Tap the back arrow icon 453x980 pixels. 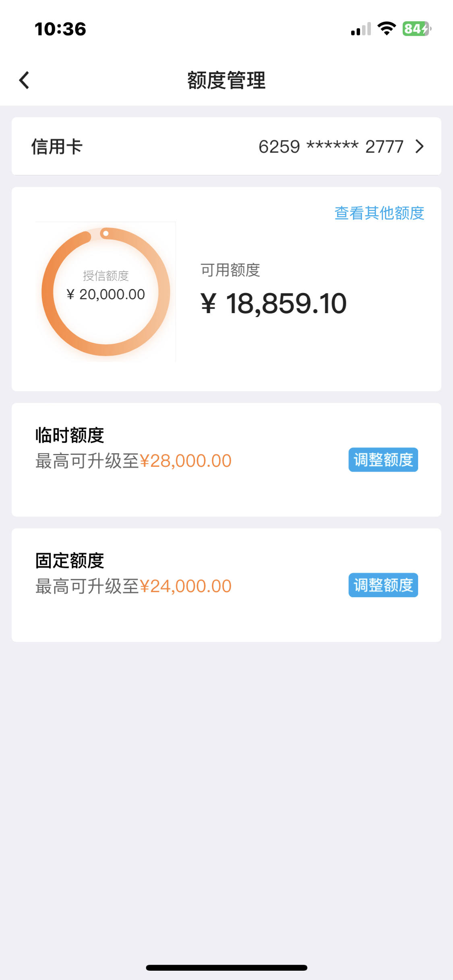click(24, 80)
